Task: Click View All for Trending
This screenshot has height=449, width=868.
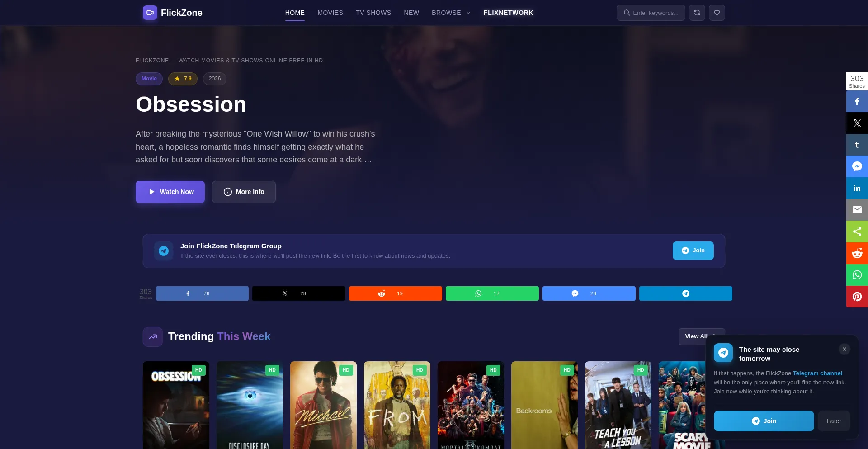Action: click(702, 336)
